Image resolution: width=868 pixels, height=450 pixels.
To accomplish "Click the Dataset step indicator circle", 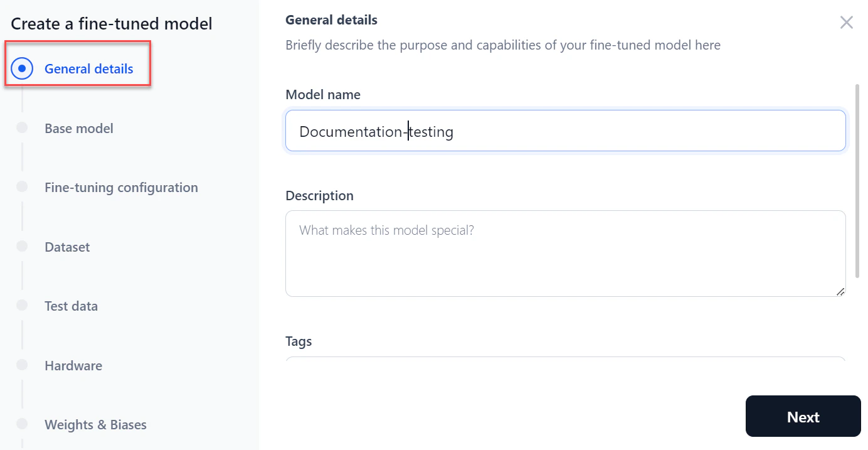I will [x=23, y=247].
